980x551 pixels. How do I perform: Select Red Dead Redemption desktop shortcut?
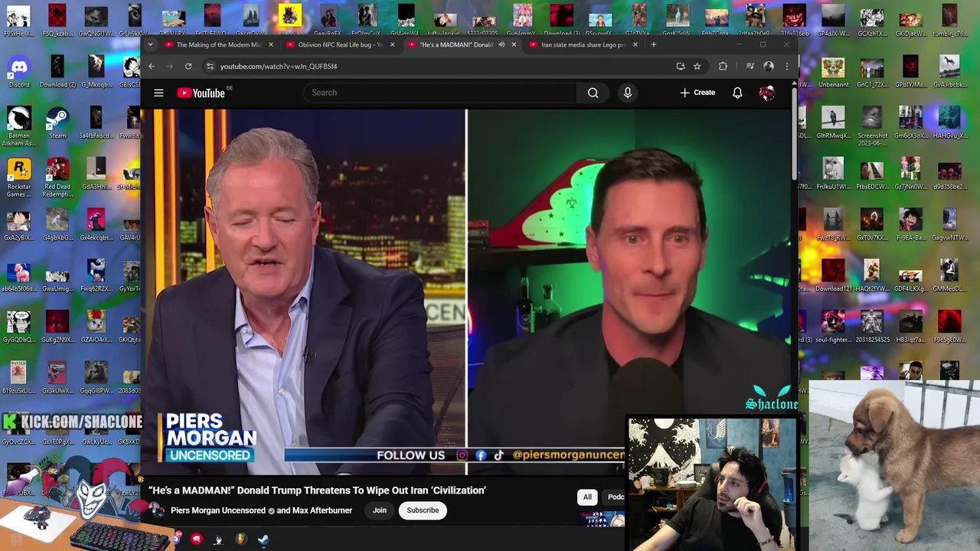tap(57, 178)
